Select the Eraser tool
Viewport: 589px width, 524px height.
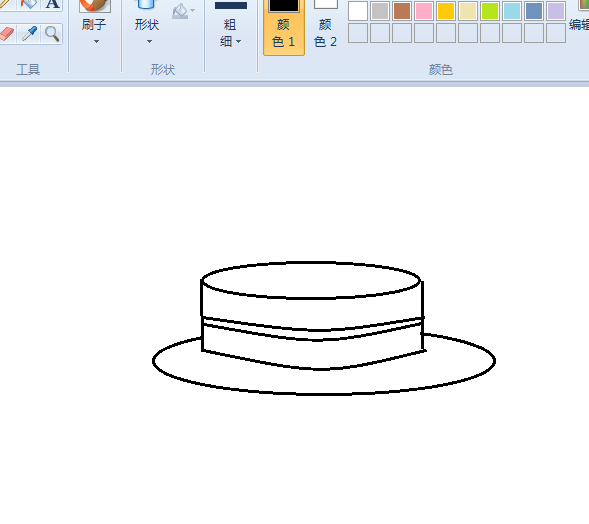pyautogui.click(x=7, y=34)
